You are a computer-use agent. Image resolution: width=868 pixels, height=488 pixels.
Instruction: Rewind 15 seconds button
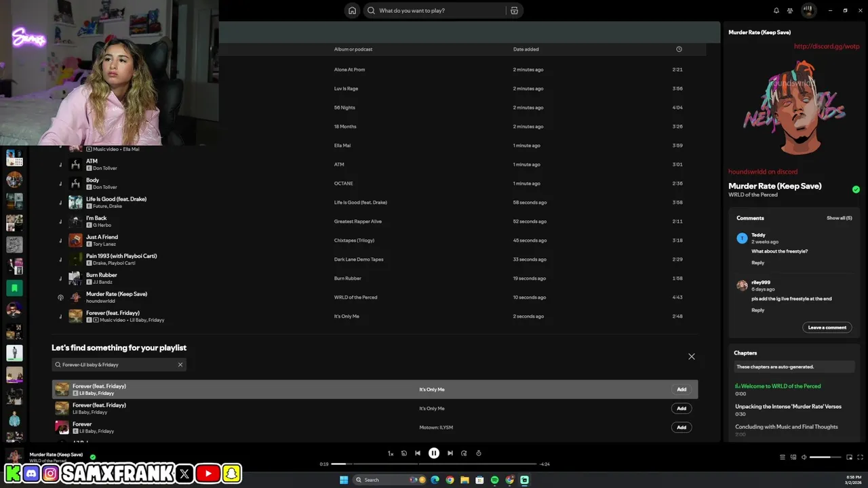(x=404, y=453)
